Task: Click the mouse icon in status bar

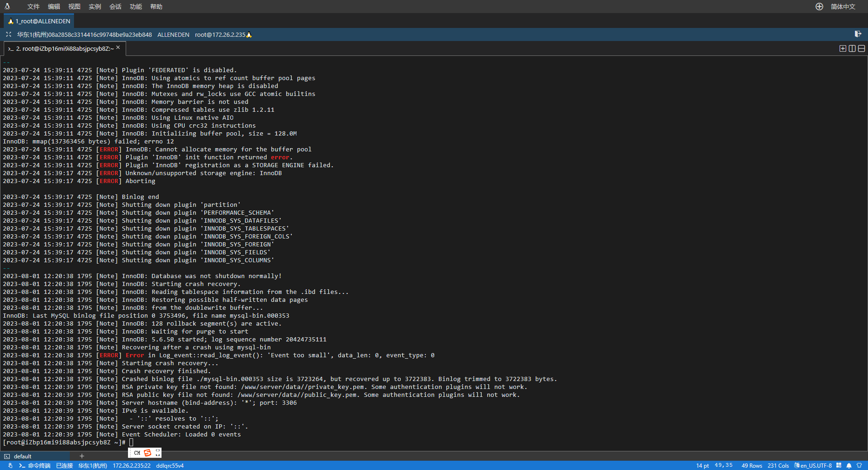Action: click(10, 465)
